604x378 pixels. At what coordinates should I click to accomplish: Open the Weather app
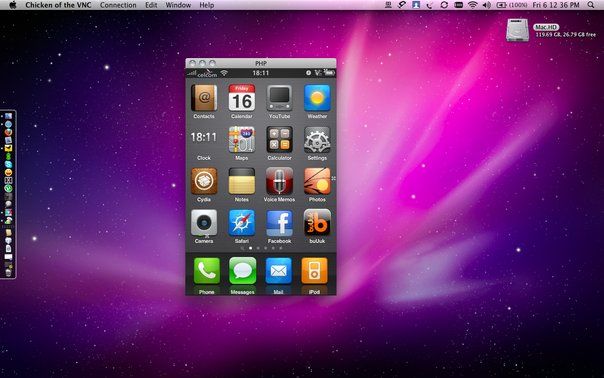pos(317,98)
